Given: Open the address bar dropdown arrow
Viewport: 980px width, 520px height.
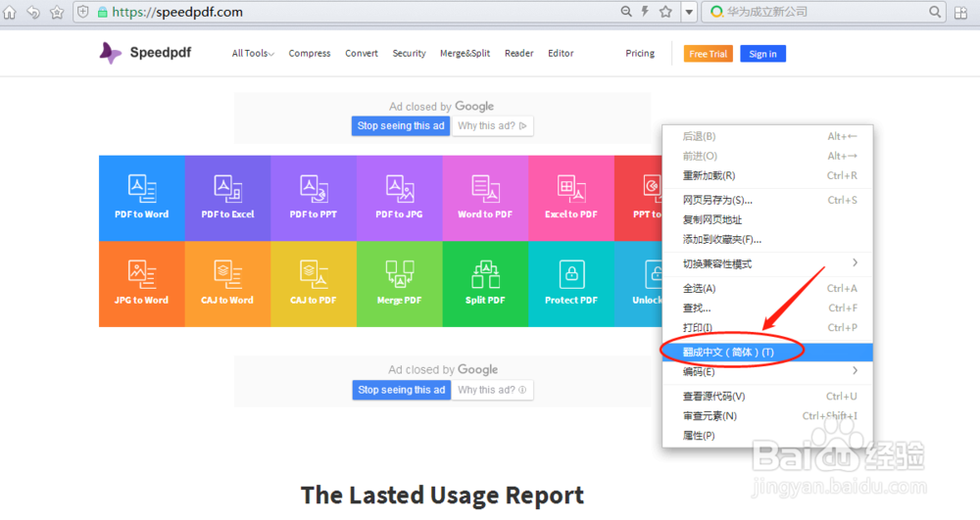Looking at the screenshot, I should tap(689, 12).
